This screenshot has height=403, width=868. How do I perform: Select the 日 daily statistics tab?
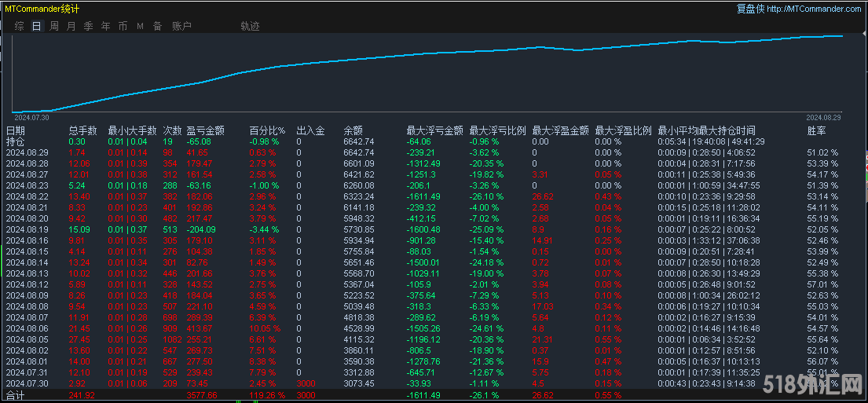[x=37, y=26]
